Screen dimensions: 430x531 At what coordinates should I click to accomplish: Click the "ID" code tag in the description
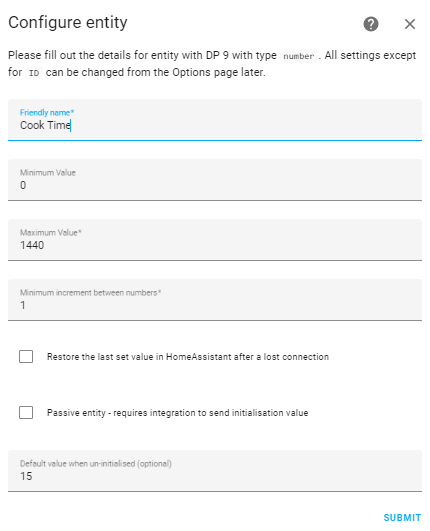click(34, 73)
